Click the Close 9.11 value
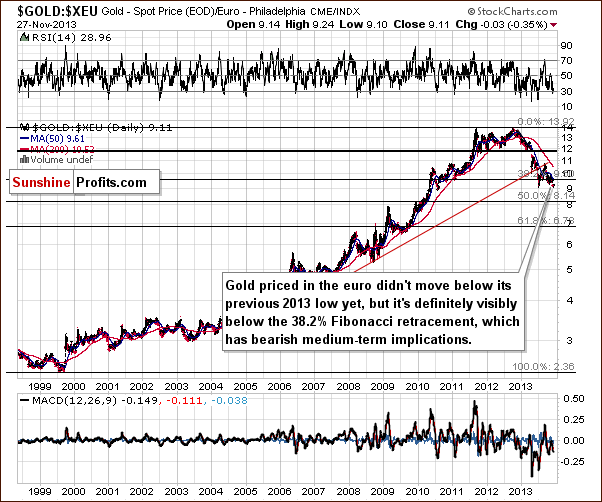Viewport: 602px width, 502px height. pos(421,25)
